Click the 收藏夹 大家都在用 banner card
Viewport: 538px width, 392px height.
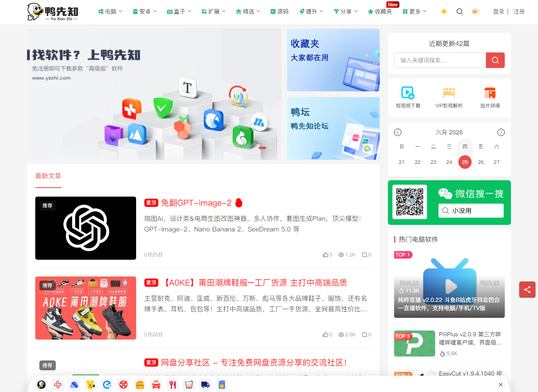tap(333, 60)
